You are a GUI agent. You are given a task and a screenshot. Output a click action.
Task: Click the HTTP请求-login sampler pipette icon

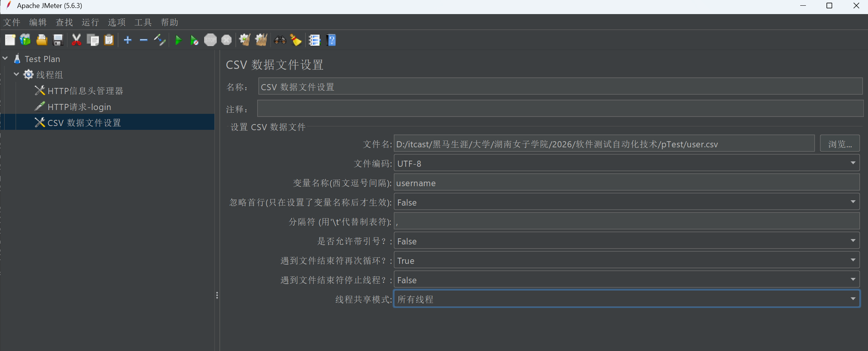click(40, 107)
